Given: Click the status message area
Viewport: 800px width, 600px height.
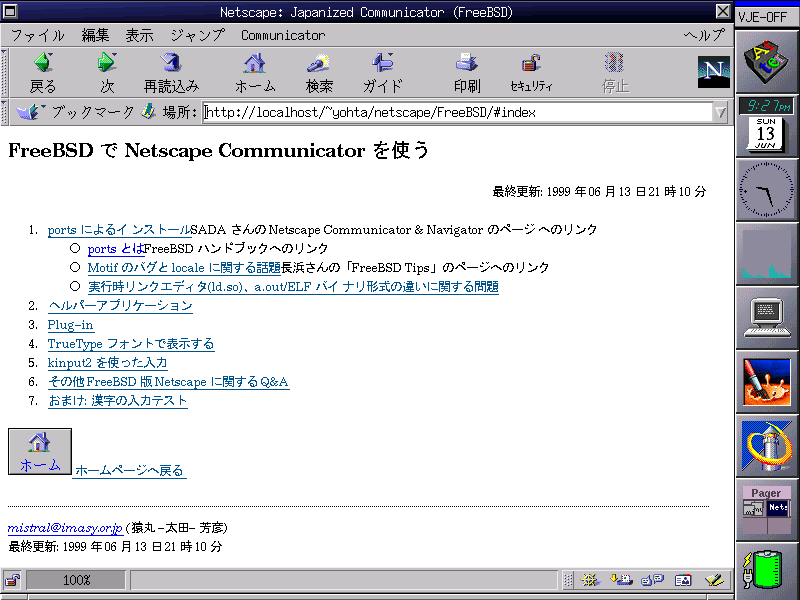Looking at the screenshot, I should point(344,580).
